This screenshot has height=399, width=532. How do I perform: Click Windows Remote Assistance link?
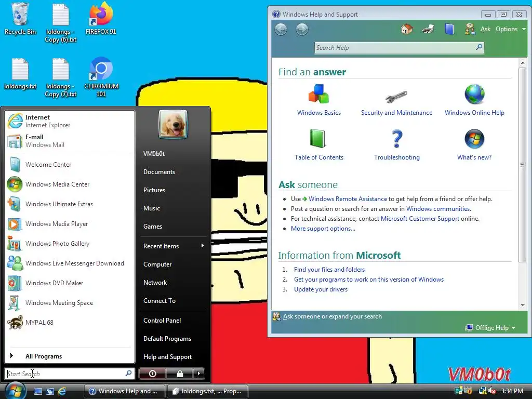[x=348, y=199]
